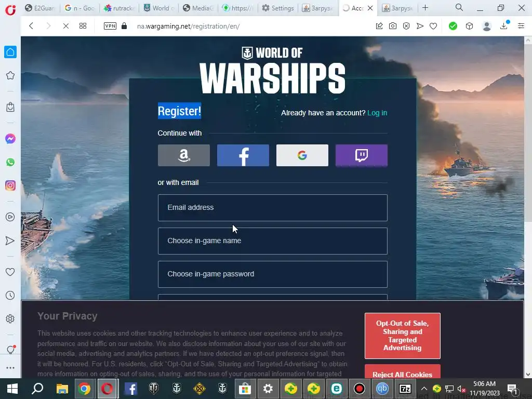Take snapshot with camera icon

pos(393,26)
